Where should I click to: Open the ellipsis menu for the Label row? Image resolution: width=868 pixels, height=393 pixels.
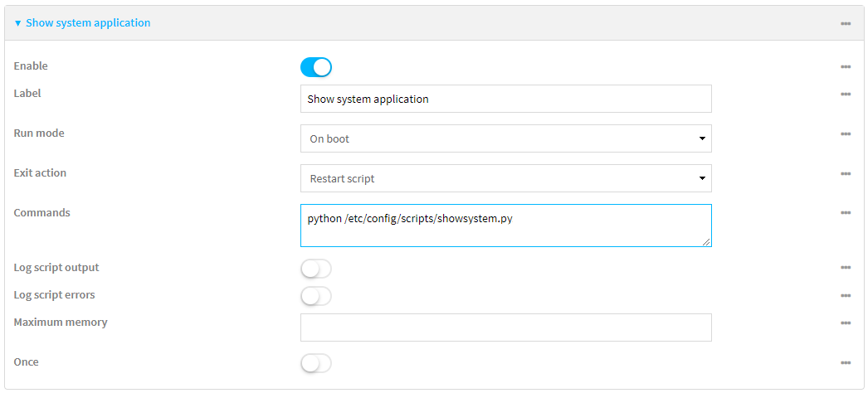tap(846, 95)
